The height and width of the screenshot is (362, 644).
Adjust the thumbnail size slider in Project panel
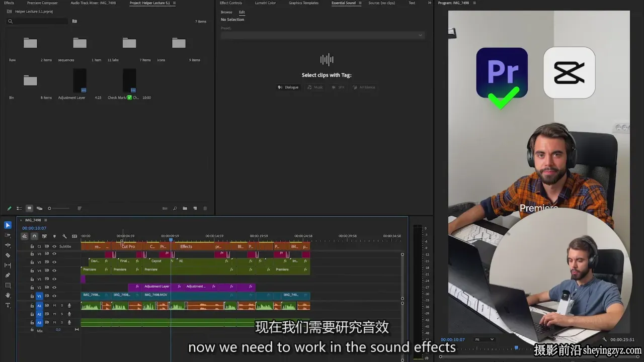coord(58,208)
